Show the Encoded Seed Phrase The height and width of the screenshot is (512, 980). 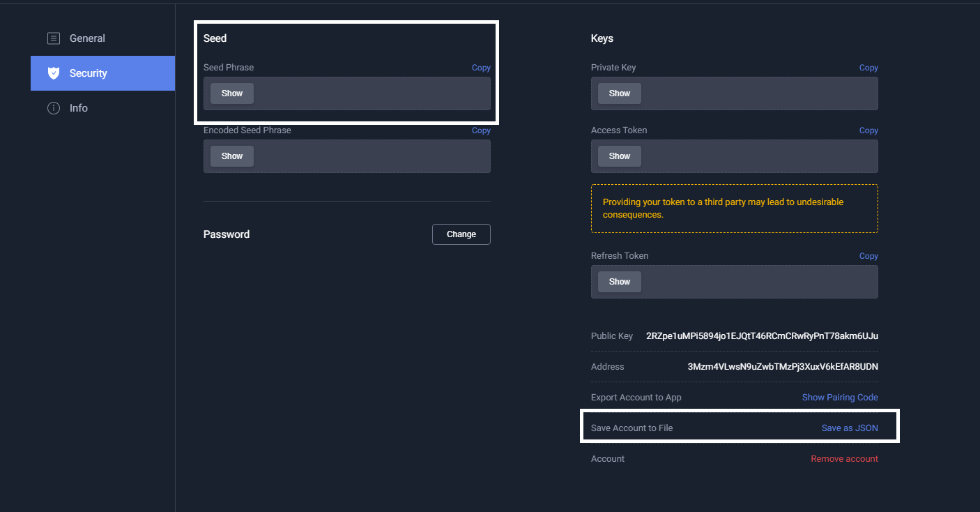[232, 156]
